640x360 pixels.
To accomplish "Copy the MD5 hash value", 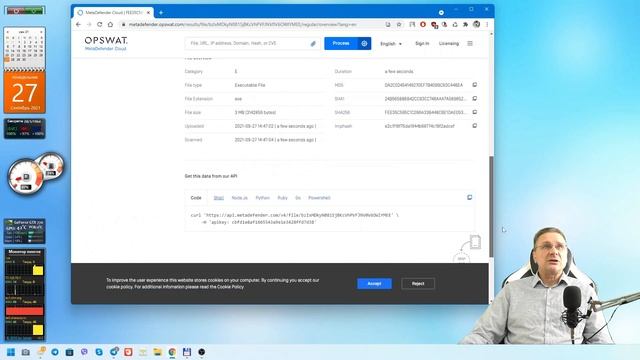I will [x=475, y=85].
